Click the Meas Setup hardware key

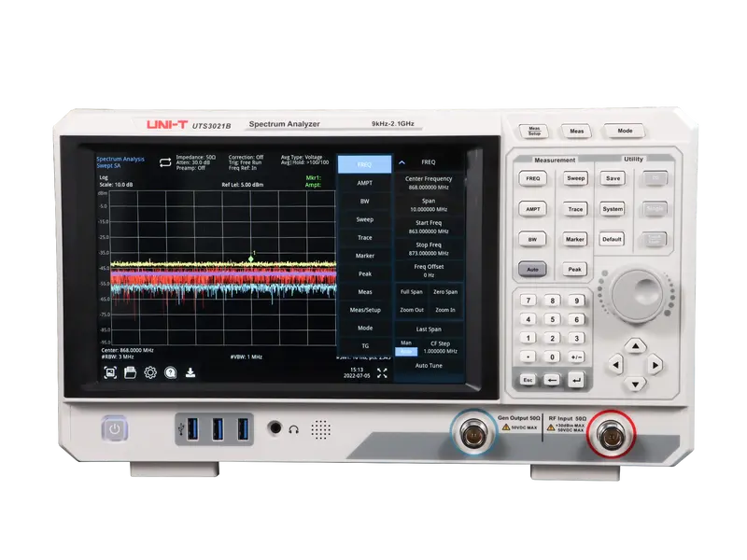(534, 131)
